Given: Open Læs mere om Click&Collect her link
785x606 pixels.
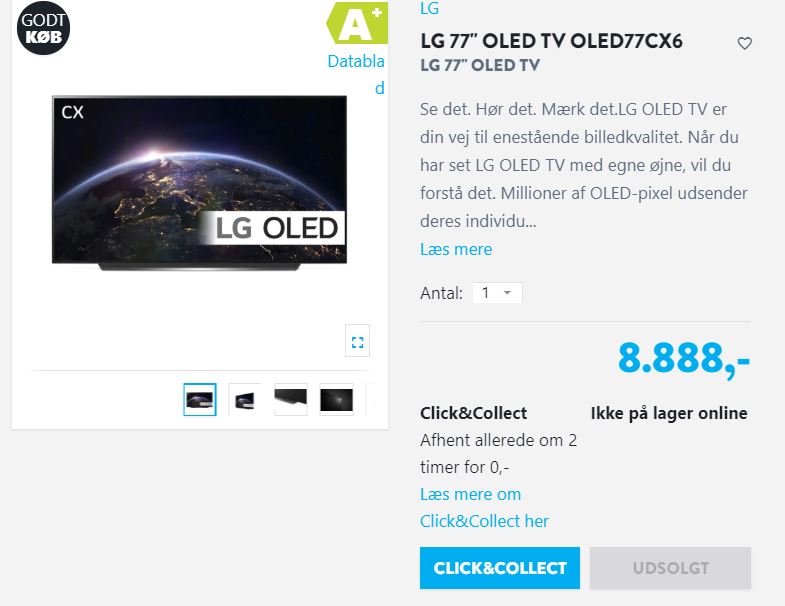Looking at the screenshot, I should click(484, 508).
